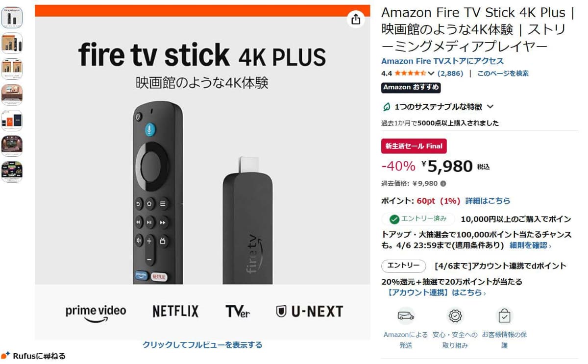The height and width of the screenshot is (364, 588).
Task: Click the info icon beside past price ¥9,980
Action: coord(443,184)
